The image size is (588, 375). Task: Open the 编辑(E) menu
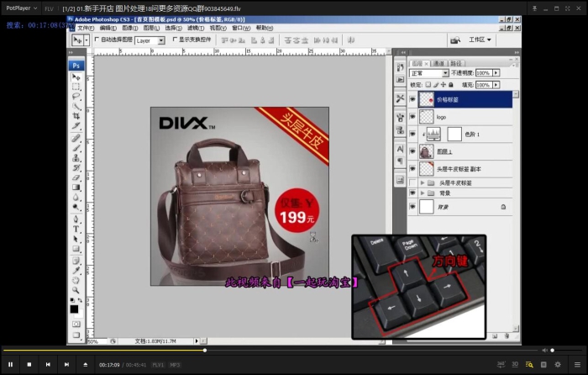[x=108, y=28]
